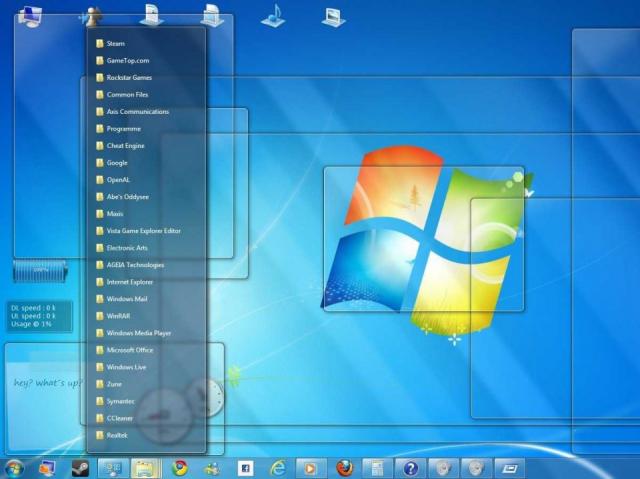Select the Microsoft Office folder

tap(125, 350)
